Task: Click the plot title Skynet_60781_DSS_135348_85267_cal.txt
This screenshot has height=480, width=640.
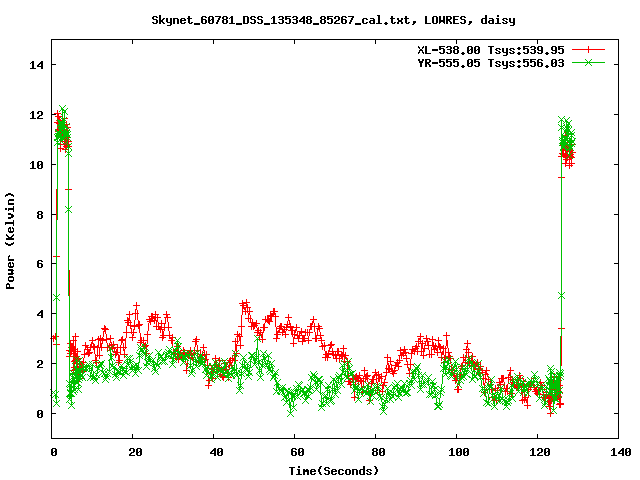Action: pyautogui.click(x=333, y=19)
